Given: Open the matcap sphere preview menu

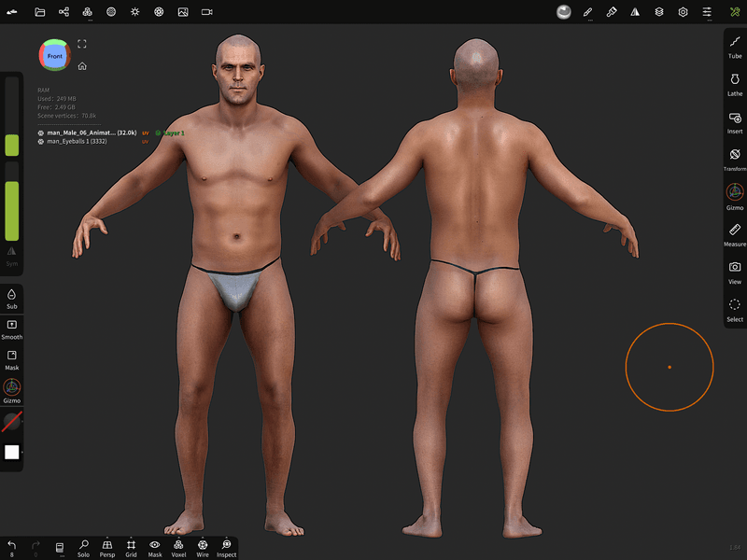Looking at the screenshot, I should tap(564, 12).
